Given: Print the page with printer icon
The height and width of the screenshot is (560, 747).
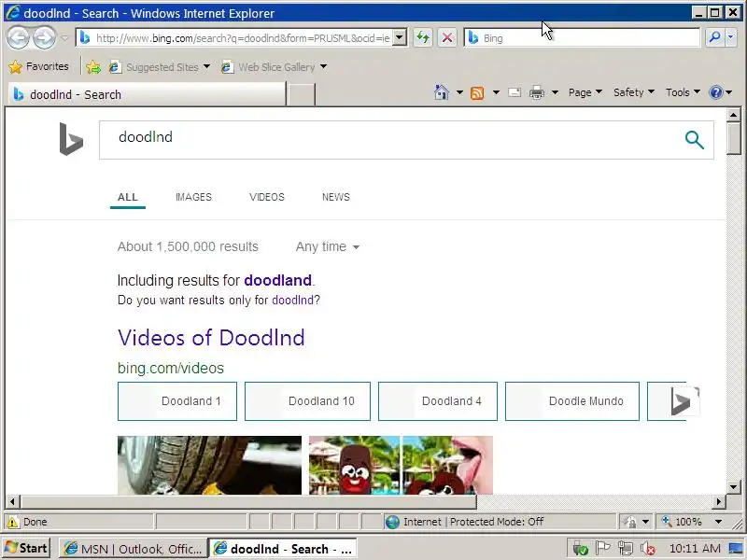Looking at the screenshot, I should pos(536,92).
